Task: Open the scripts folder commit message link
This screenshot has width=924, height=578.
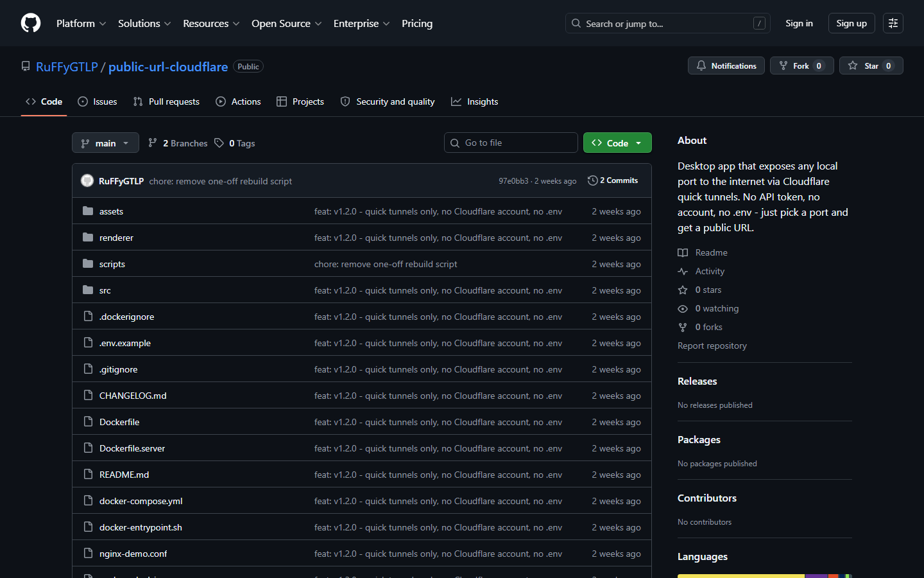Action: tap(386, 264)
